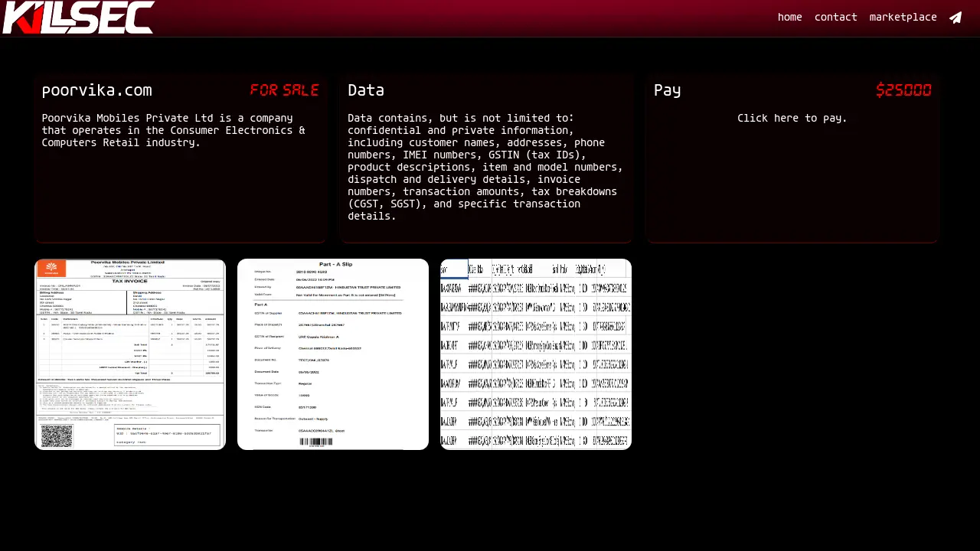Click the red FOR SALE badge
Image resolution: width=980 pixels, height=551 pixels.
pos(284,90)
